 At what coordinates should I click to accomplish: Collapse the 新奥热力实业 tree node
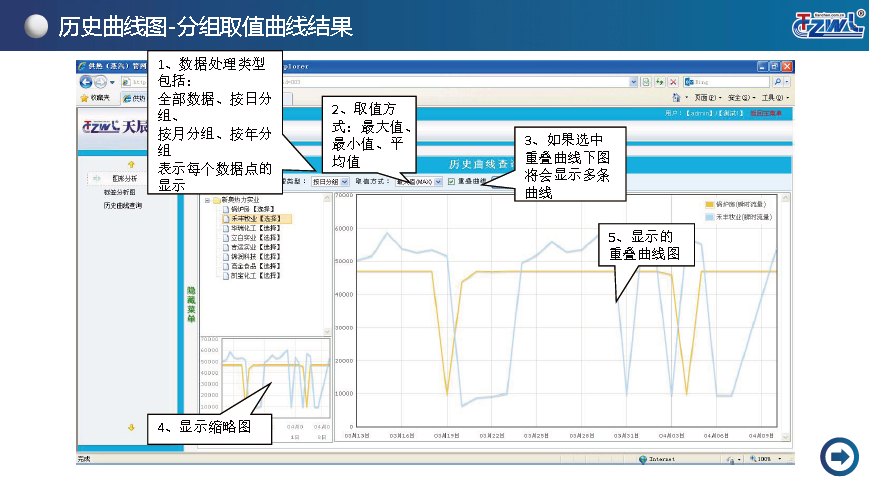point(207,201)
